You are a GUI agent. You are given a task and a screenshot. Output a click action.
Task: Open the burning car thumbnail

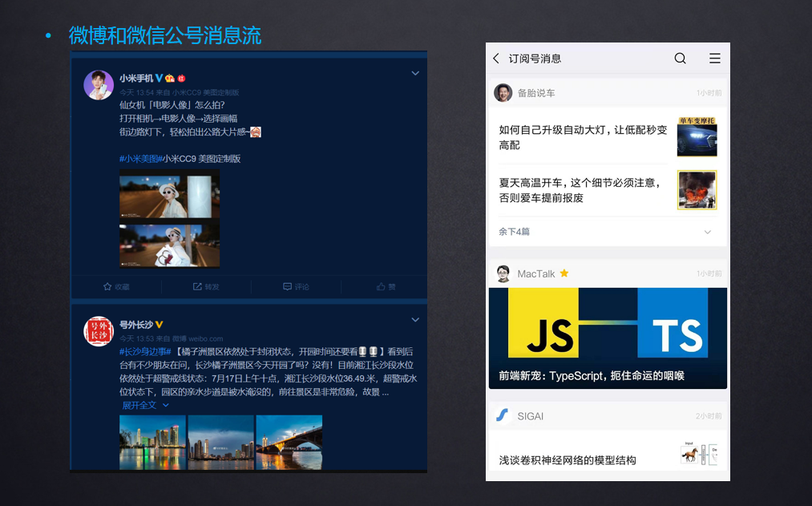pyautogui.click(x=697, y=189)
